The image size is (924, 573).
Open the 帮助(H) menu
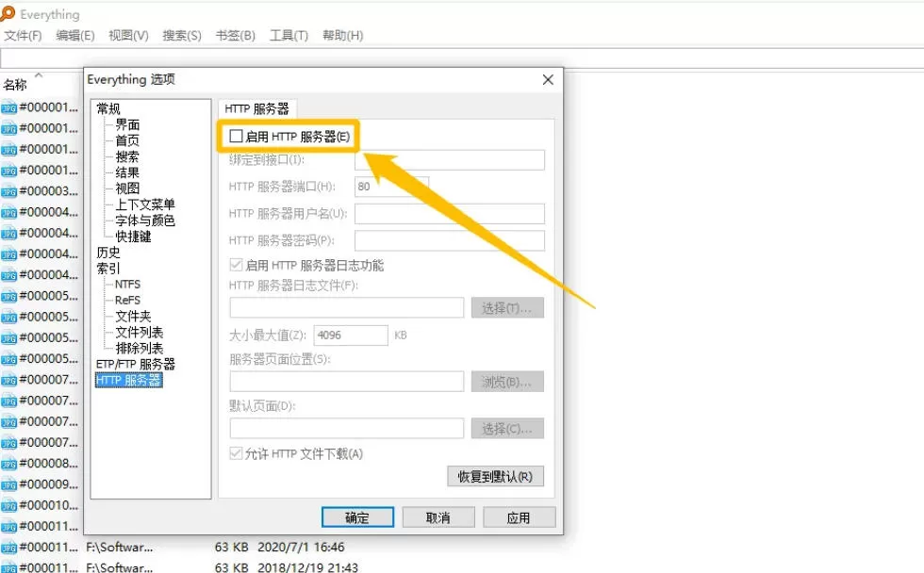click(x=342, y=35)
